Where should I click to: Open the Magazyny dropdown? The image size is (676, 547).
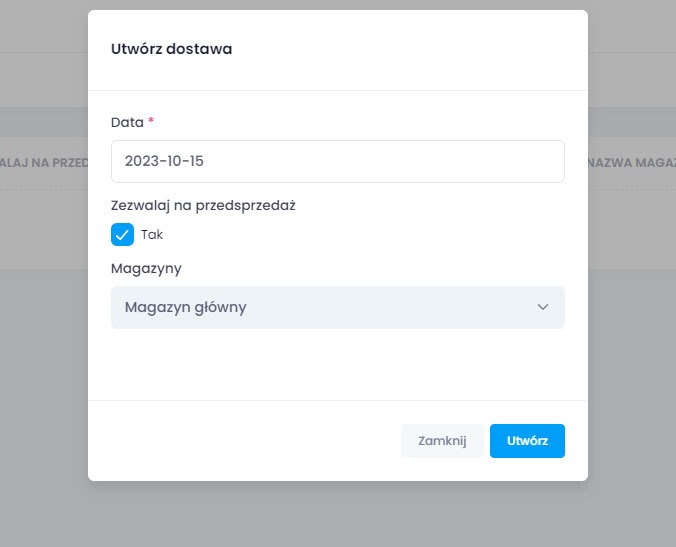pos(337,307)
